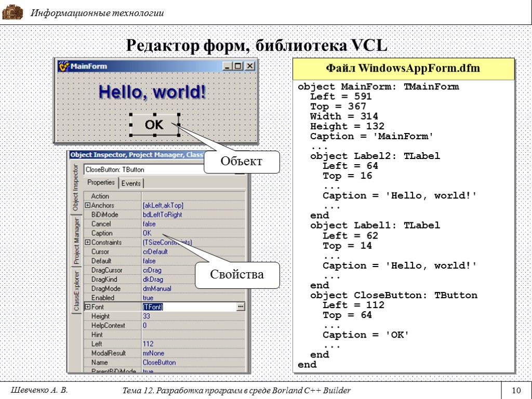The height and width of the screenshot is (399, 532).
Task: Click the Объект callout label
Action: 241,161
